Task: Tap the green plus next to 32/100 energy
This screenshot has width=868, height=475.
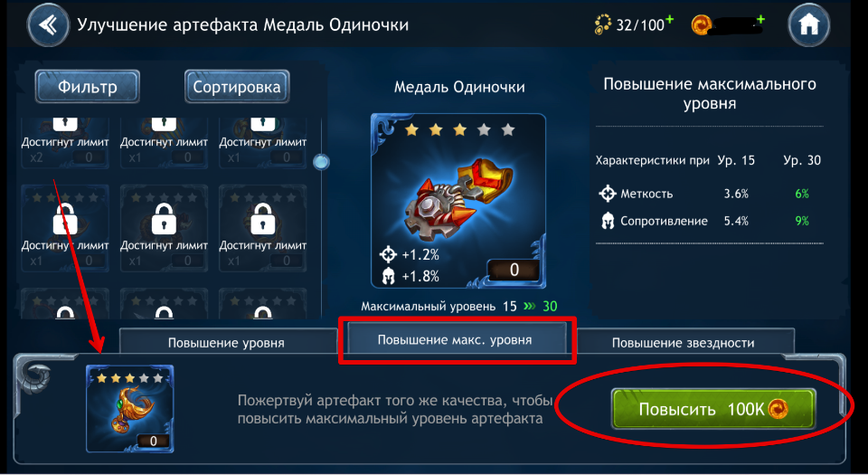Action: [669, 20]
